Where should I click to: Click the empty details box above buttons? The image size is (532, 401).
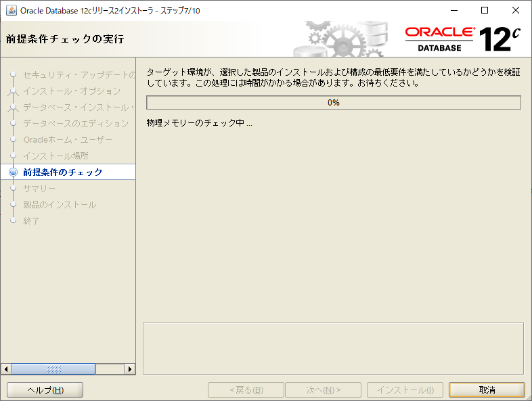click(x=333, y=348)
